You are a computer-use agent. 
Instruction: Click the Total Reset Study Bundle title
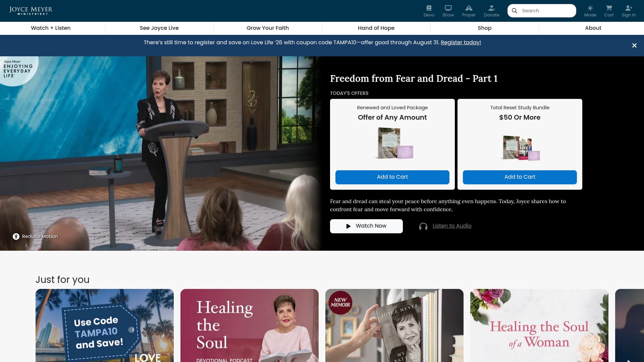[520, 108]
